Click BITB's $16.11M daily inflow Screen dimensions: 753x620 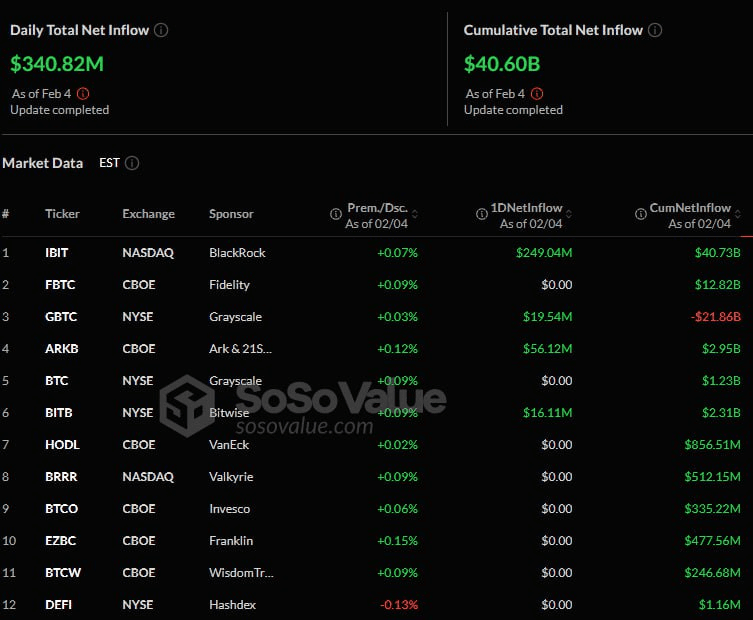[547, 413]
